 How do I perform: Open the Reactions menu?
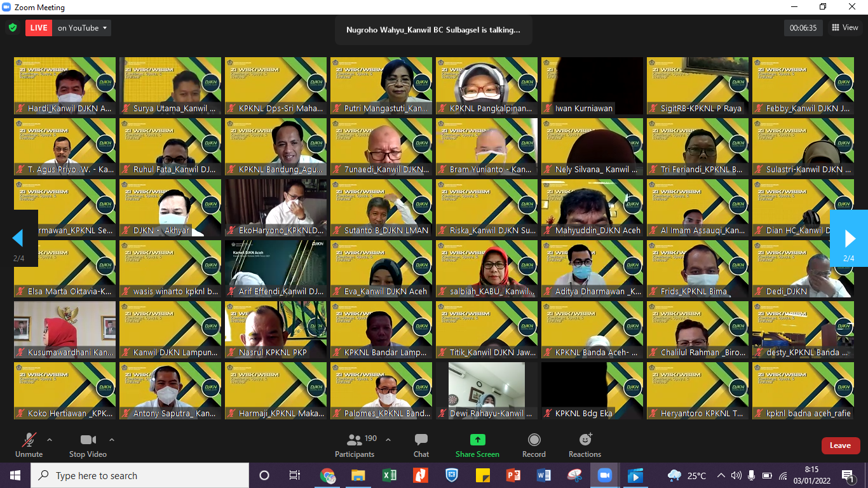pyautogui.click(x=585, y=445)
